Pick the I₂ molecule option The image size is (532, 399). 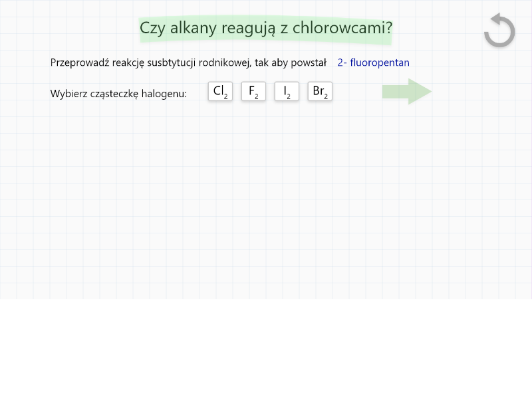point(287,92)
